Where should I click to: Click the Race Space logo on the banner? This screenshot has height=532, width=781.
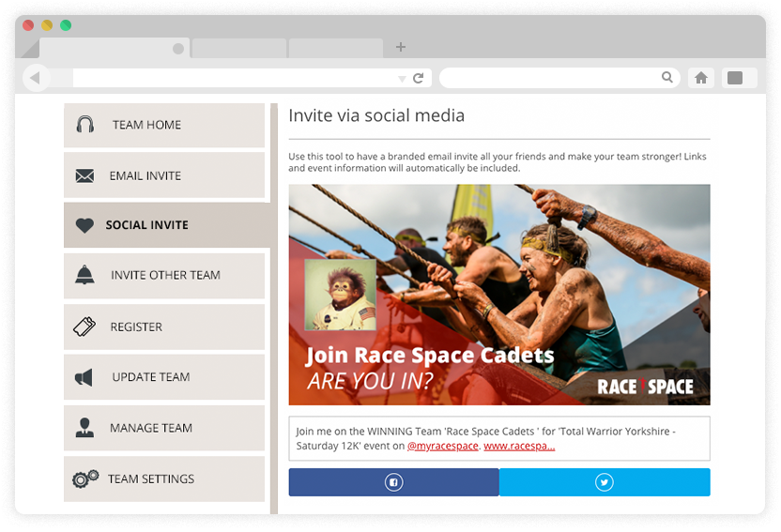coord(646,387)
